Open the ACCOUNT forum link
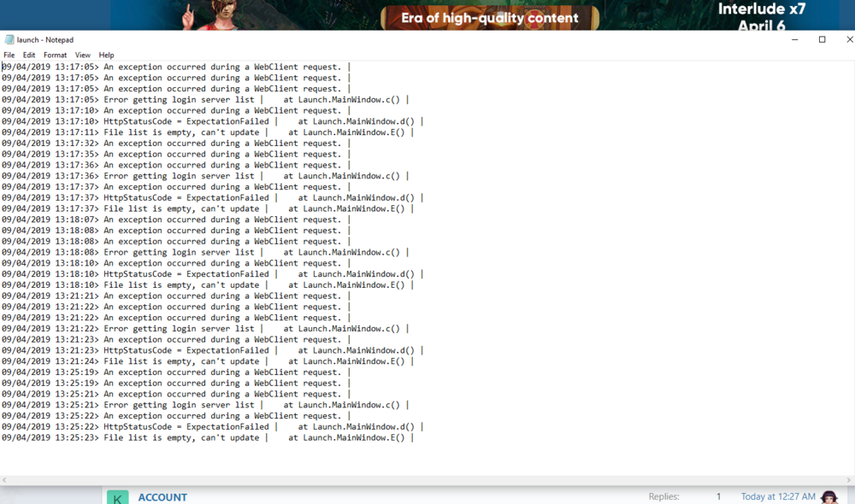Image resolution: width=855 pixels, height=504 pixels. coord(162,497)
